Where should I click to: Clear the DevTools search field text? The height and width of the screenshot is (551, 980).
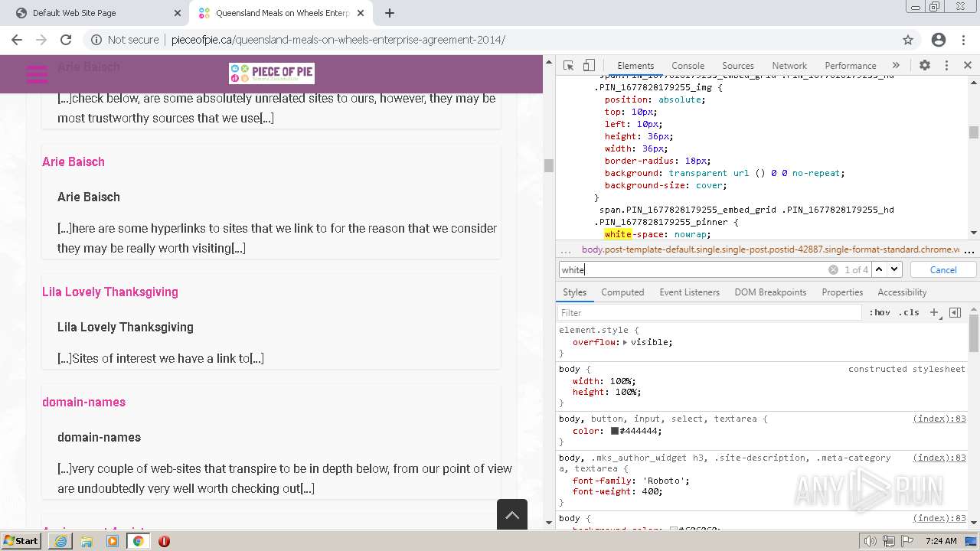pyautogui.click(x=833, y=269)
